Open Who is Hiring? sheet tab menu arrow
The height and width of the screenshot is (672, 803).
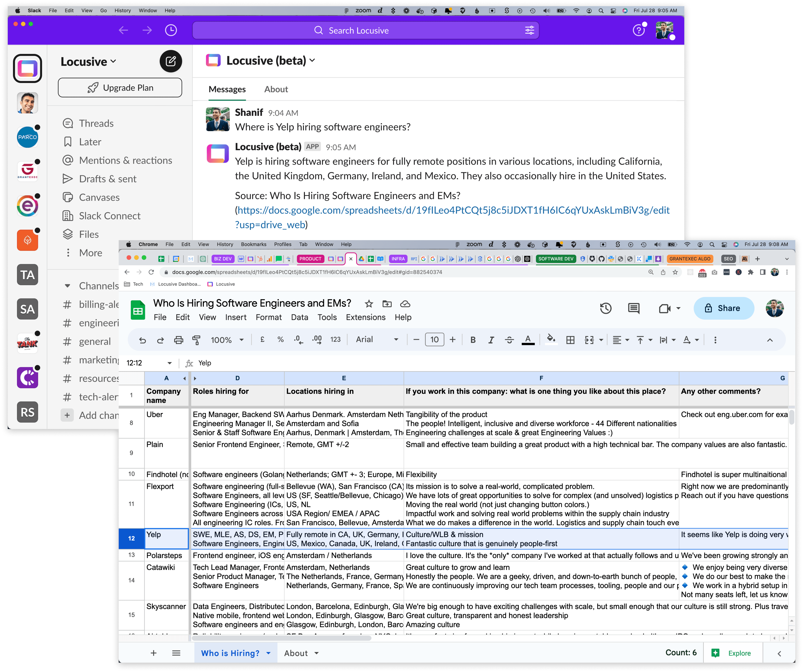pos(268,653)
